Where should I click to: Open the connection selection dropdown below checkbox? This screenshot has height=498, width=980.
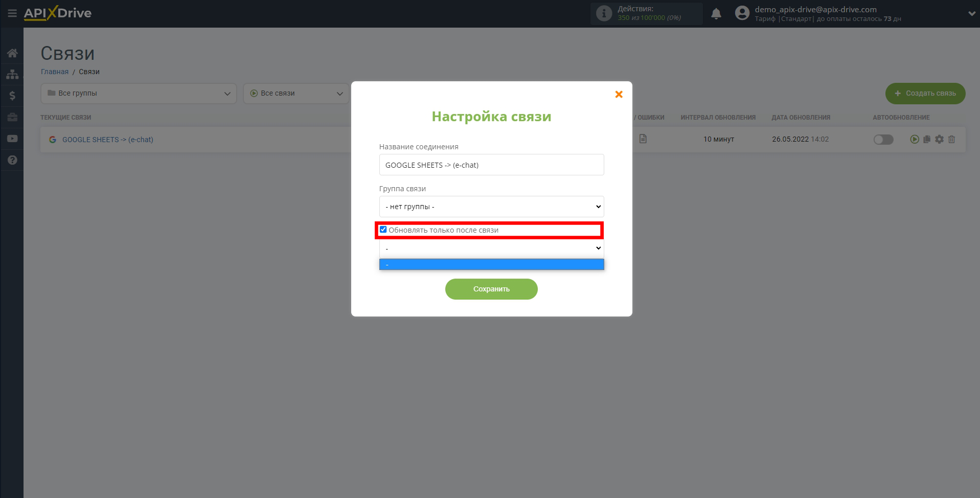(491, 248)
